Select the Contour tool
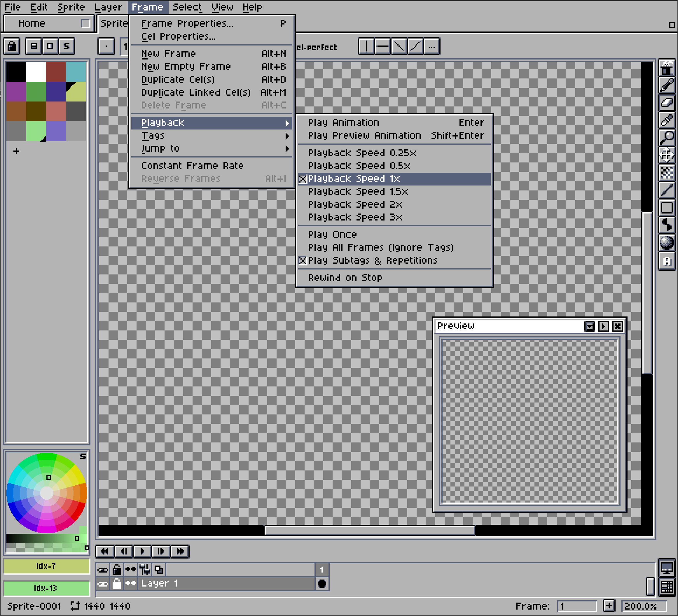Screen dimensions: 678x616 tap(667, 225)
